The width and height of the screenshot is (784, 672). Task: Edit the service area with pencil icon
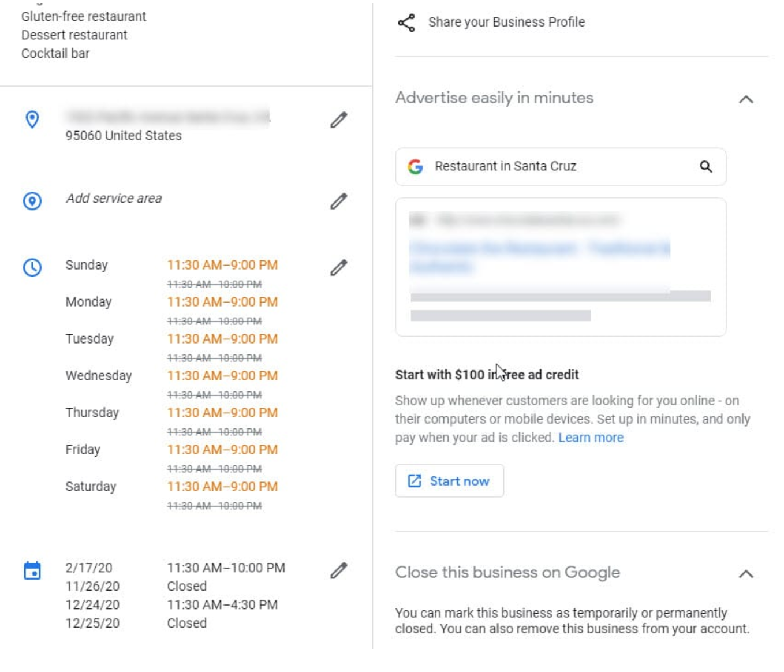(x=338, y=201)
